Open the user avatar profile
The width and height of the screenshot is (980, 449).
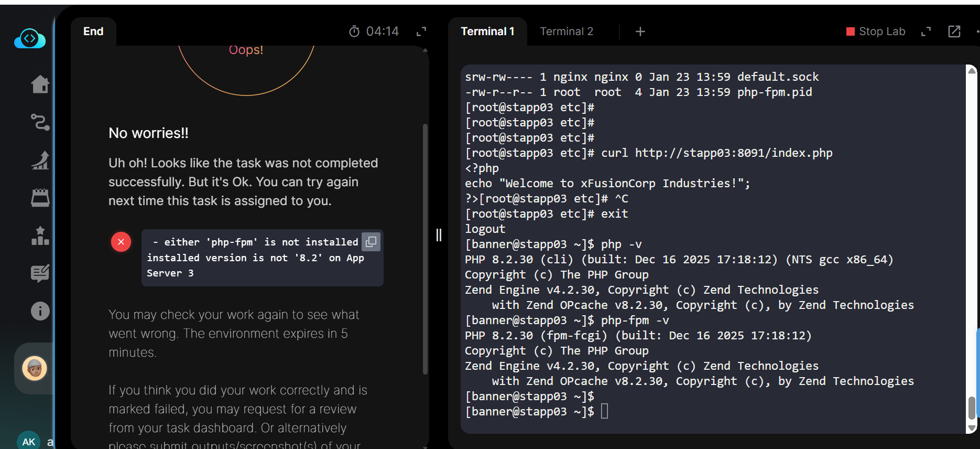(35, 368)
